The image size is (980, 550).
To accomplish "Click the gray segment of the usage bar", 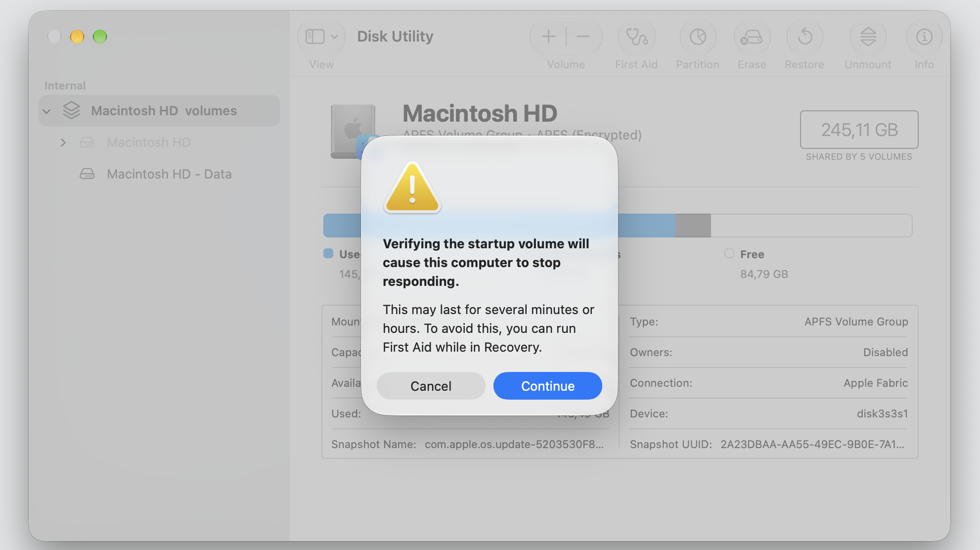I will pyautogui.click(x=693, y=226).
